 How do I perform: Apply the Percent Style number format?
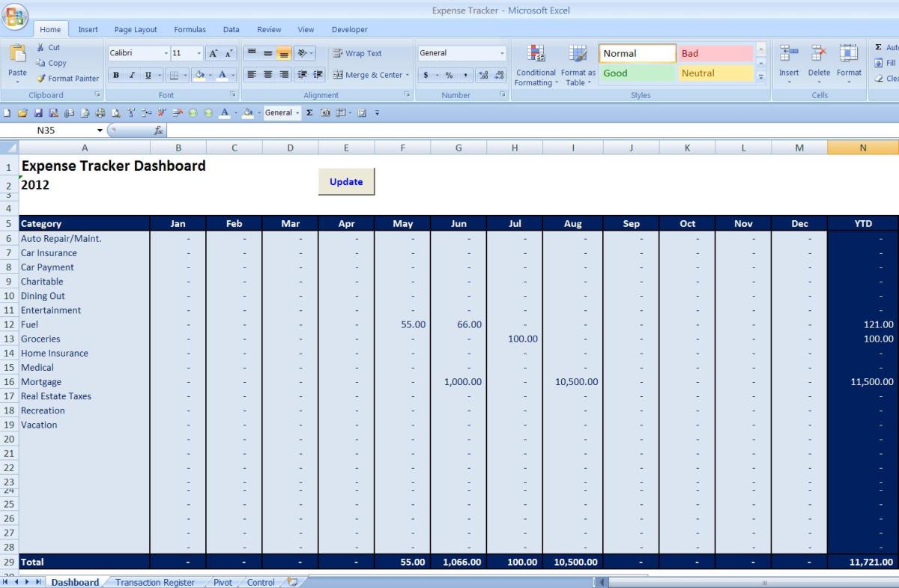point(449,75)
